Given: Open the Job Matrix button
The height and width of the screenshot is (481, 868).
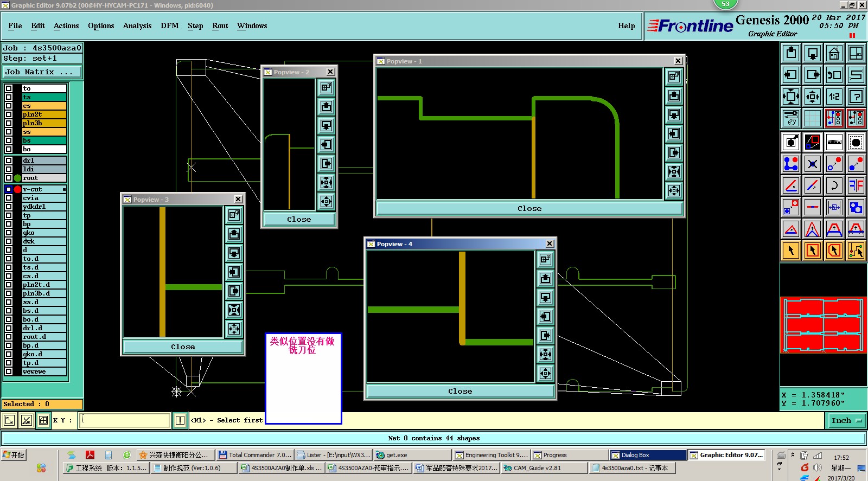Looking at the screenshot, I should point(42,72).
